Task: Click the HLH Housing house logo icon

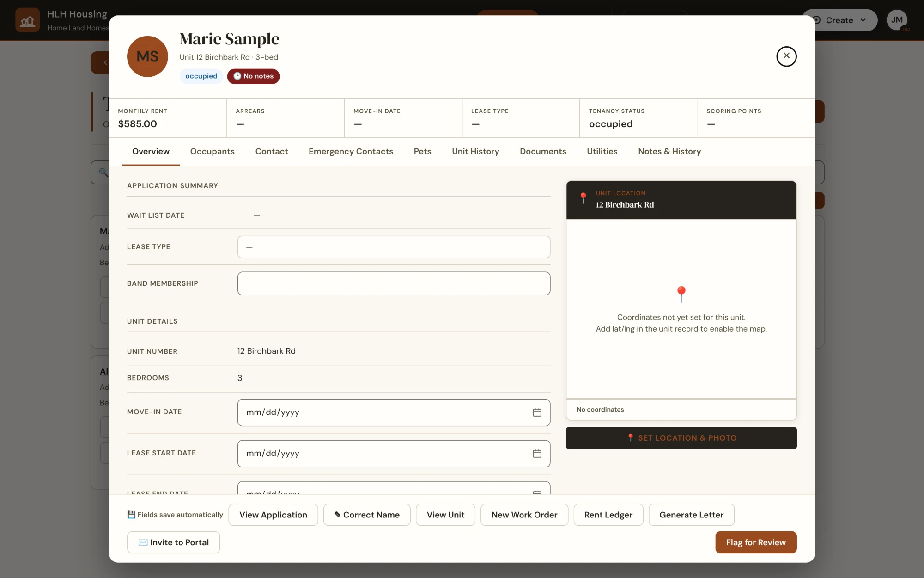Action: click(28, 20)
